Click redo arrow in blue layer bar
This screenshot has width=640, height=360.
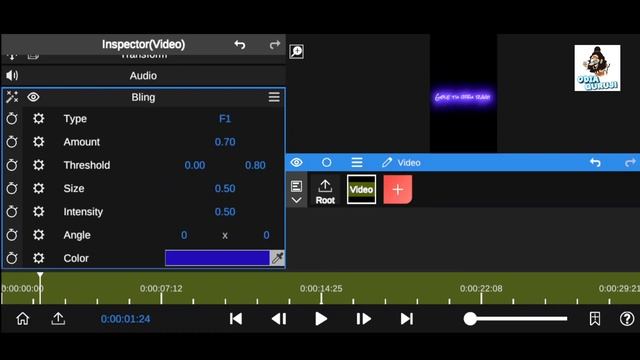coord(631,162)
